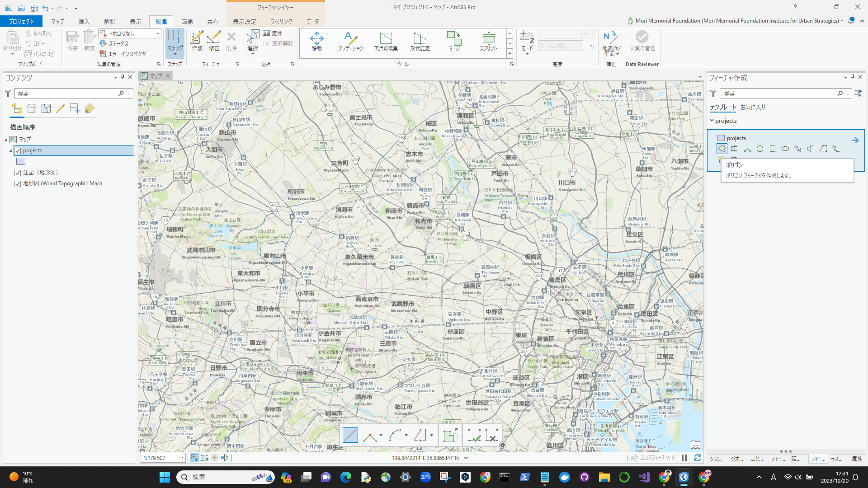Collapse the projects template group
Viewport: 868px width, 488px height.
pyautogui.click(x=712, y=121)
